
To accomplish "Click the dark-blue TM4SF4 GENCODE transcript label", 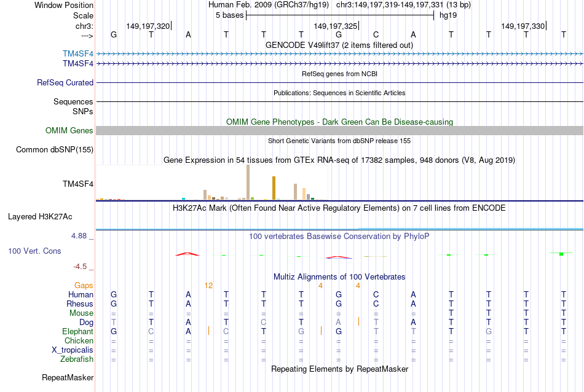I will coord(78,64).
